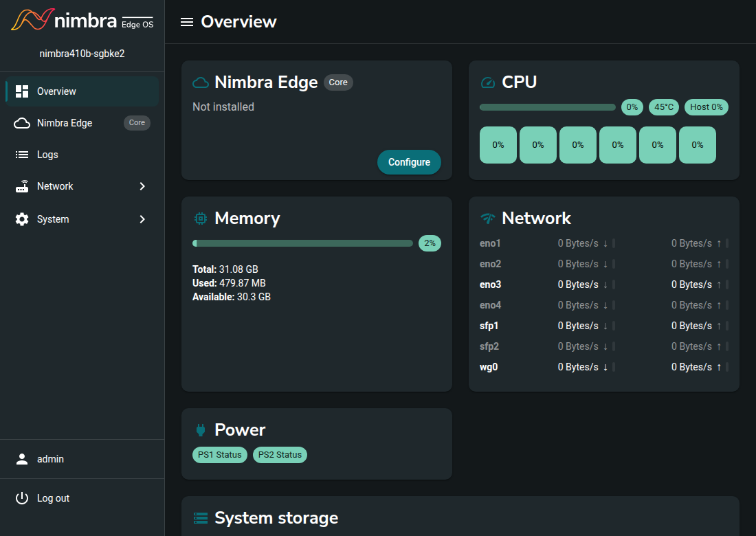Click the cloud icon in sidebar
756x536 pixels.
point(22,123)
